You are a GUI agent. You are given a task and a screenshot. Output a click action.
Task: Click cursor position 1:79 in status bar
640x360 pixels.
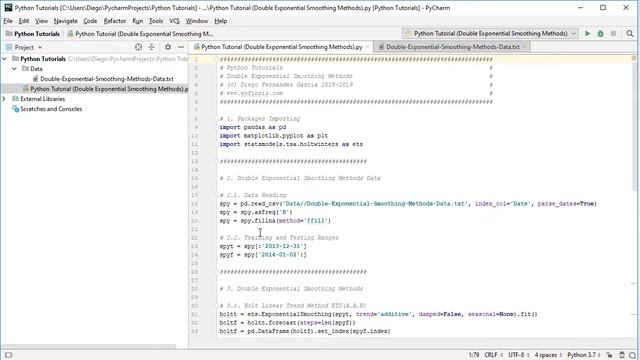[473, 355]
